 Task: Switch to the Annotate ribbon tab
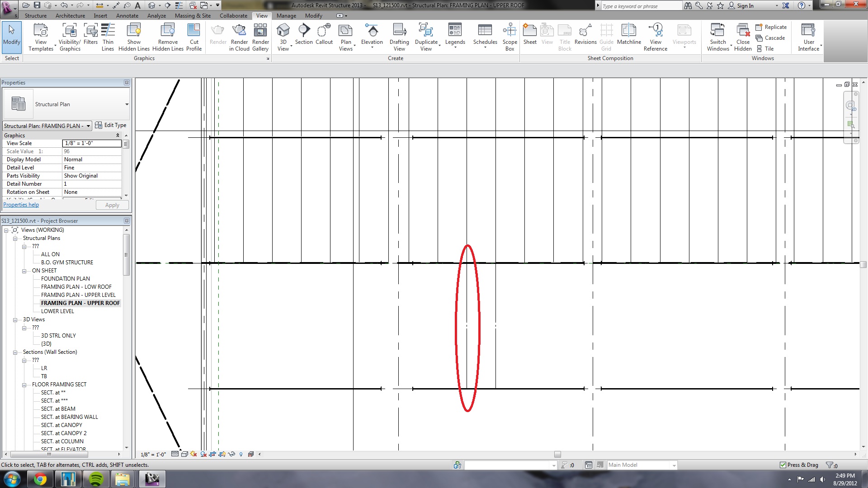[127, 16]
